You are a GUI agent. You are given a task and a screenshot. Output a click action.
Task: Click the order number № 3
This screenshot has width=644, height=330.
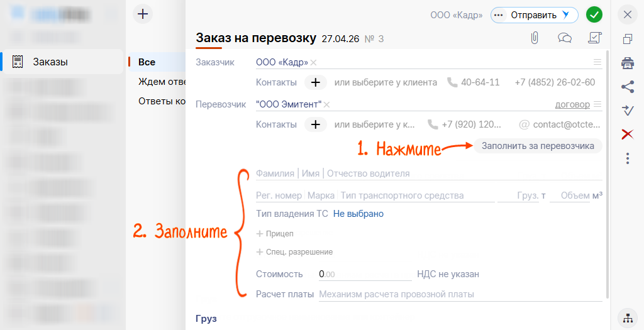pyautogui.click(x=374, y=39)
